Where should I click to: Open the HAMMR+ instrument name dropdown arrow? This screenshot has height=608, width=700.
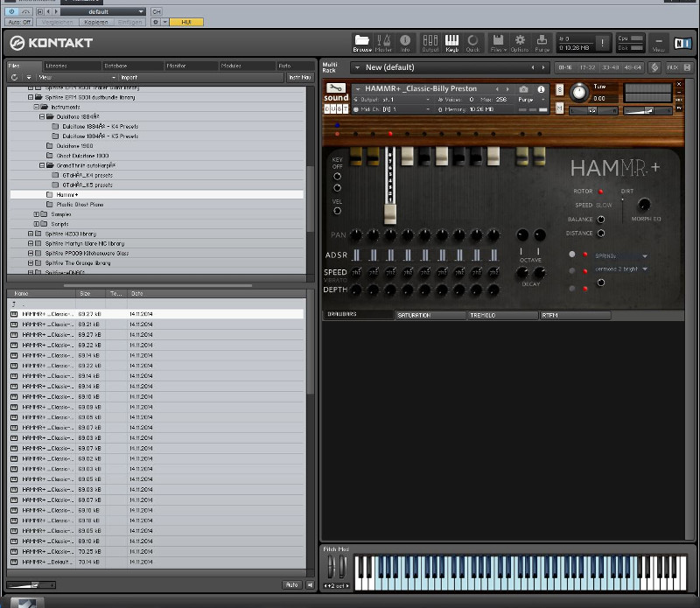(x=358, y=89)
